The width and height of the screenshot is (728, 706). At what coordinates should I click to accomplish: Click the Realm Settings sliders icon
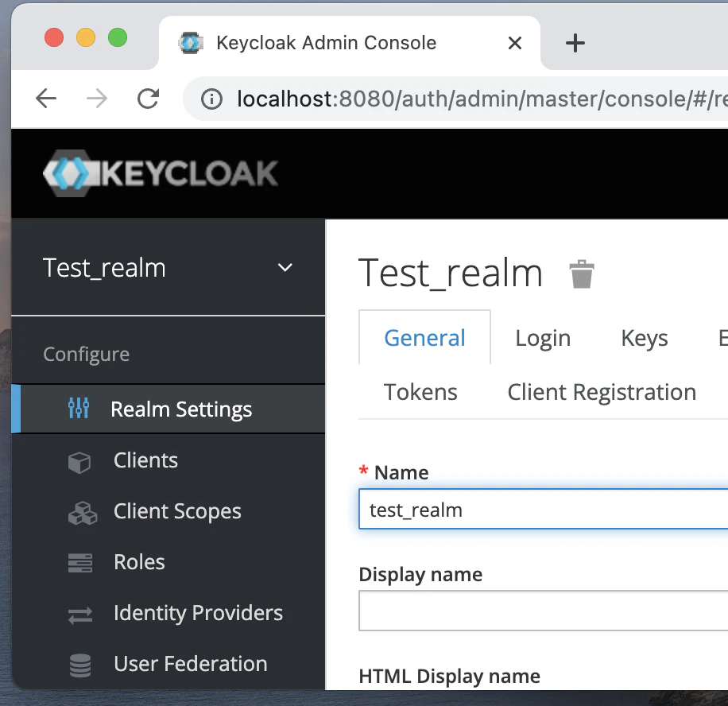click(79, 409)
